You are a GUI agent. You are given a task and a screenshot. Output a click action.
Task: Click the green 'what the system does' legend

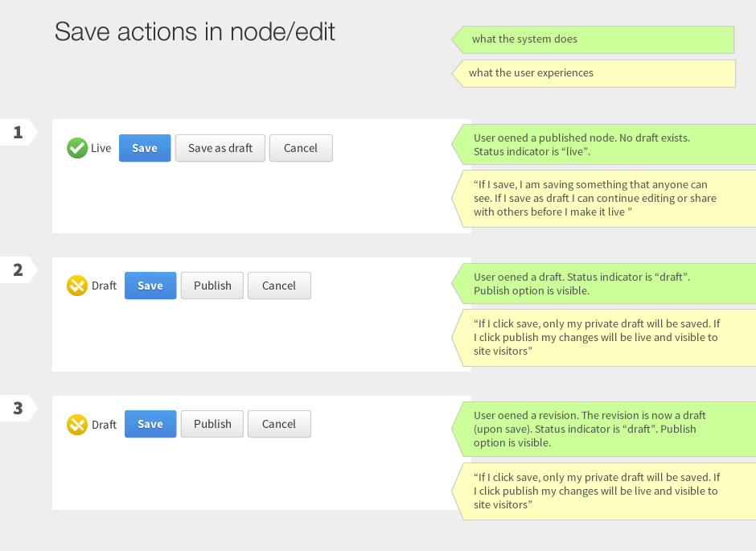(x=593, y=39)
